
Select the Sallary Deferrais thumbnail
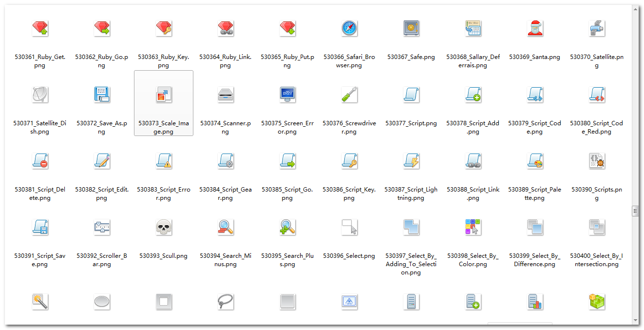473,29
